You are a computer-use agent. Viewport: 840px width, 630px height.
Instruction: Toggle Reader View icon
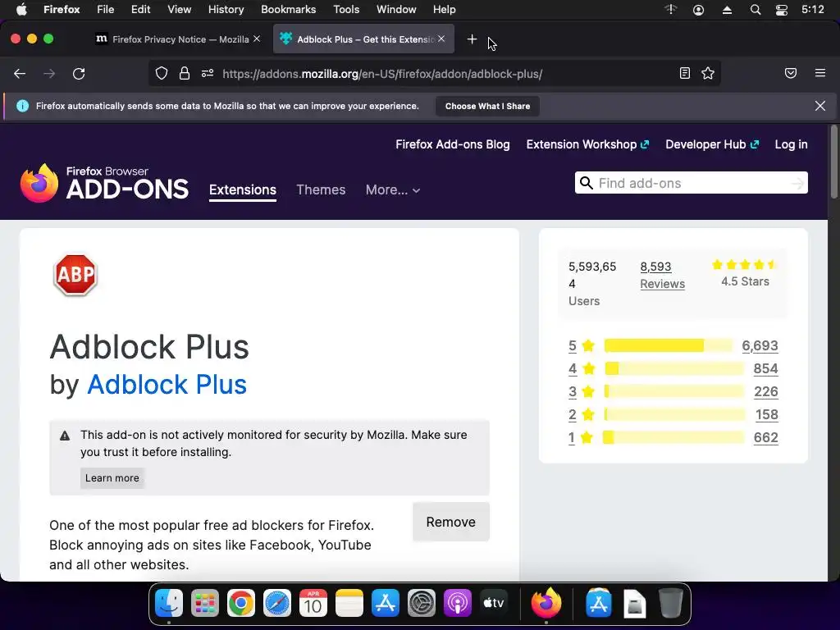[685, 73]
